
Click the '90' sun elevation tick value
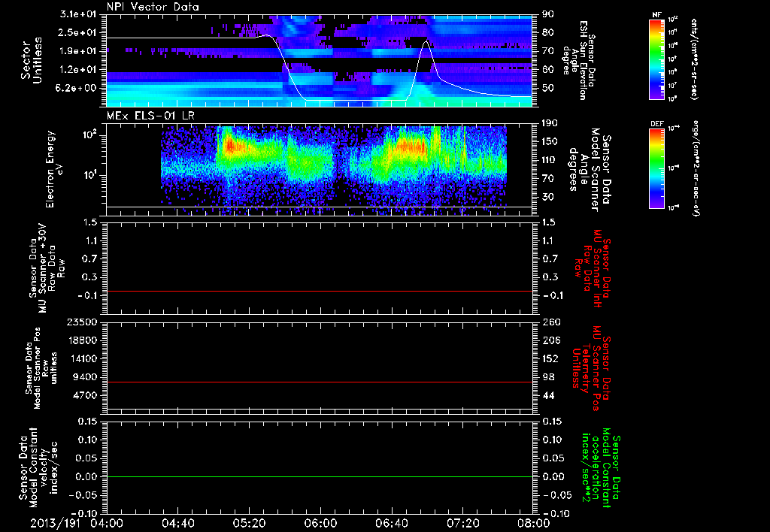tap(547, 14)
